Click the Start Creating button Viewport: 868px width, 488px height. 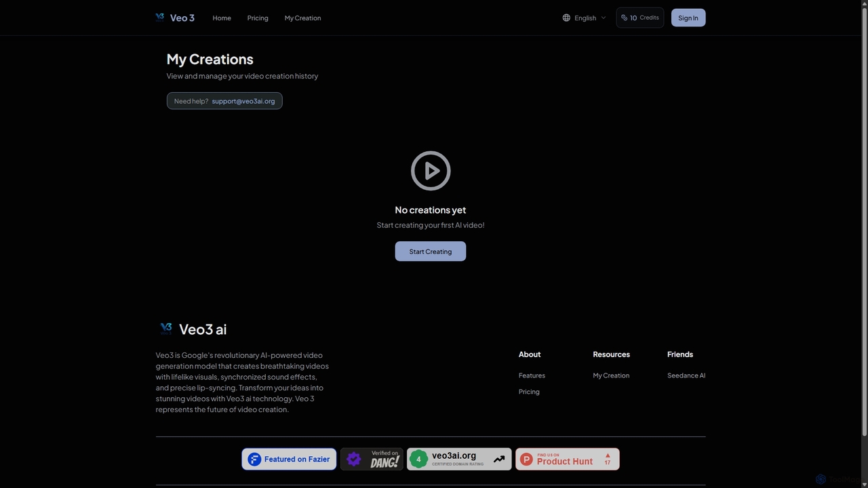[431, 251]
